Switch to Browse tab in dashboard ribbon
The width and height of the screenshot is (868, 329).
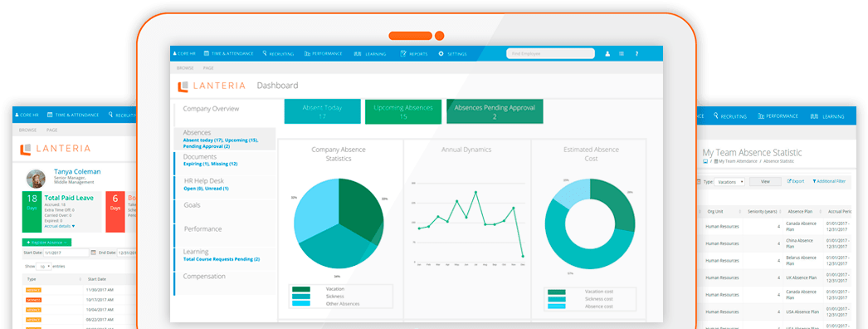(x=185, y=67)
